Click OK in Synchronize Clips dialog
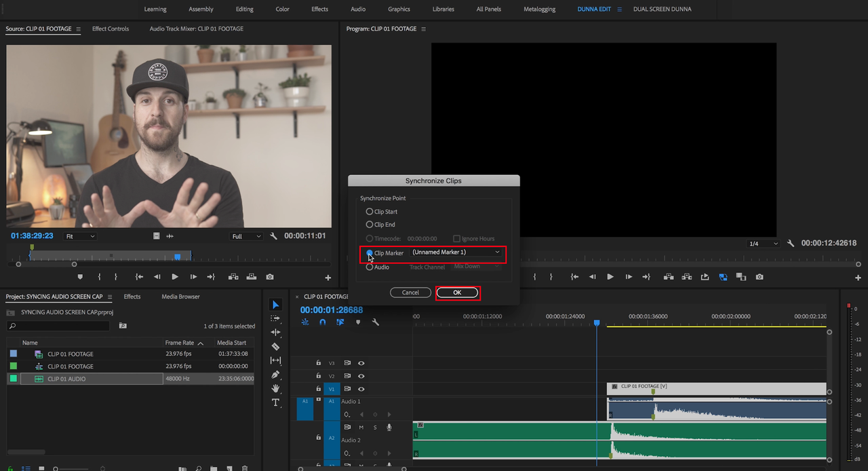Screen dimensions: 868x471 [457, 293]
